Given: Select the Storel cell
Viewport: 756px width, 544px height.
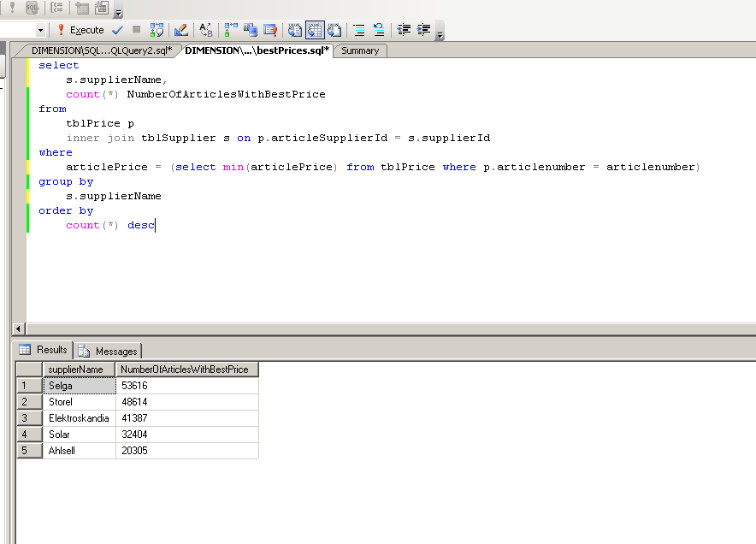Looking at the screenshot, I should (x=80, y=402).
